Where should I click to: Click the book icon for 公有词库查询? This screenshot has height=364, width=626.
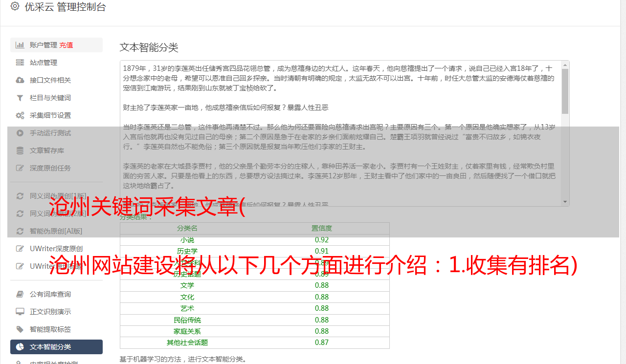coord(20,294)
